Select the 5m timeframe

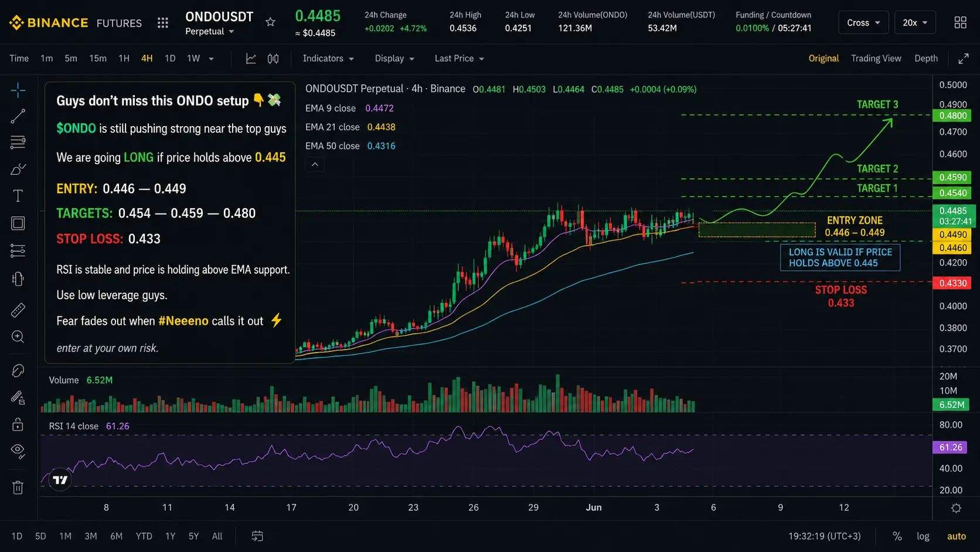click(x=71, y=59)
